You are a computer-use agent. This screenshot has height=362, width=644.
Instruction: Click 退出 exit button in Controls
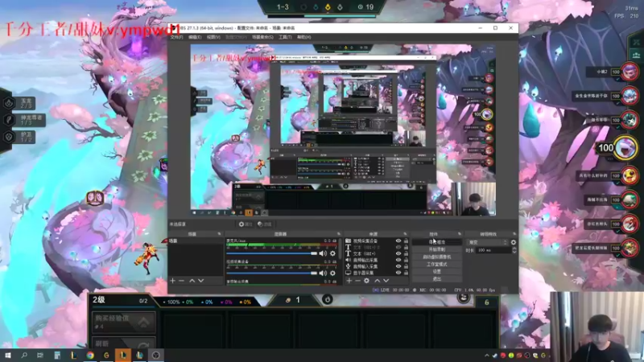437,279
